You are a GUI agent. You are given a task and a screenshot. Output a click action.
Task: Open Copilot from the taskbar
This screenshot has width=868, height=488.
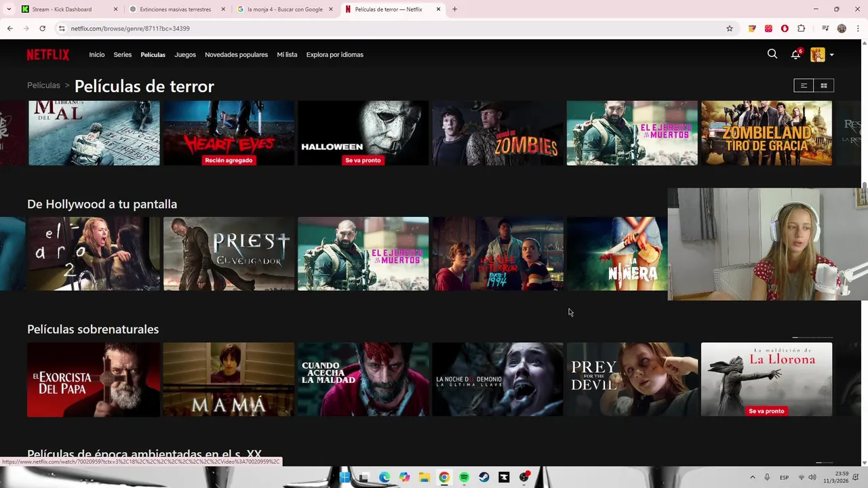(405, 477)
